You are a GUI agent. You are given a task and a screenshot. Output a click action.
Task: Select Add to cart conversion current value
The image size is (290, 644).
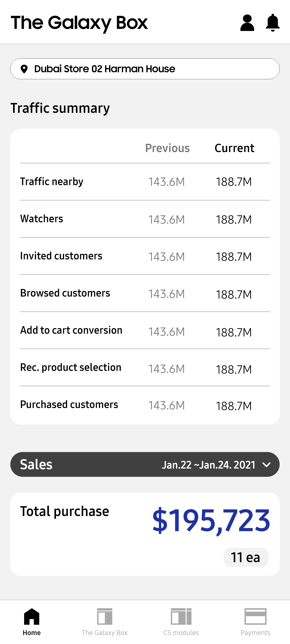[234, 333]
